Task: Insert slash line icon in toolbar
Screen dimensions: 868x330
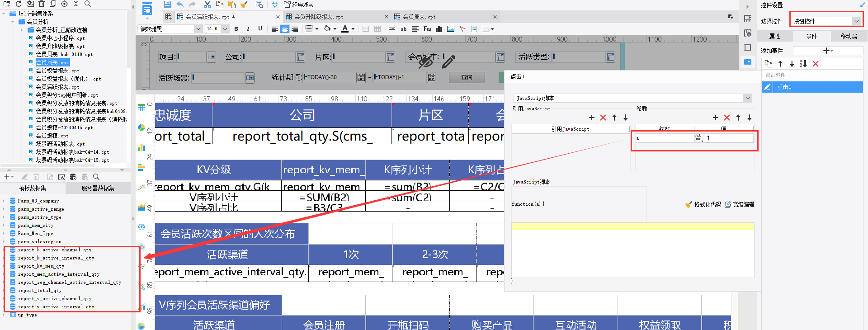Action: point(462,29)
